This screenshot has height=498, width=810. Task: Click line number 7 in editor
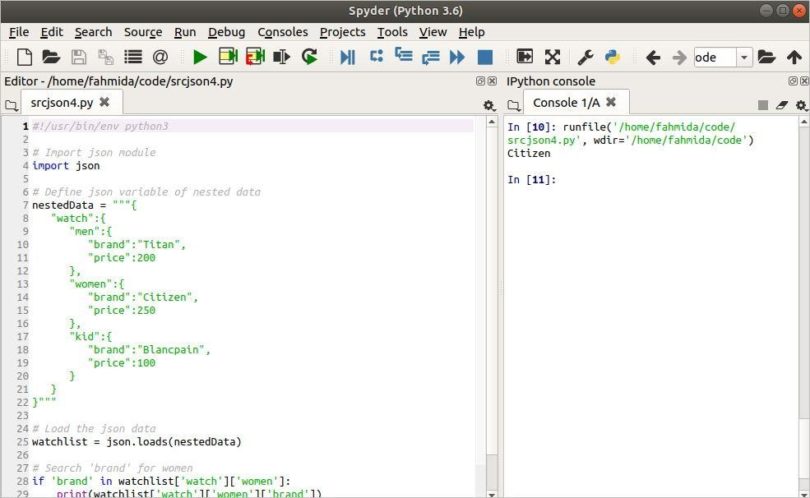[x=25, y=205]
